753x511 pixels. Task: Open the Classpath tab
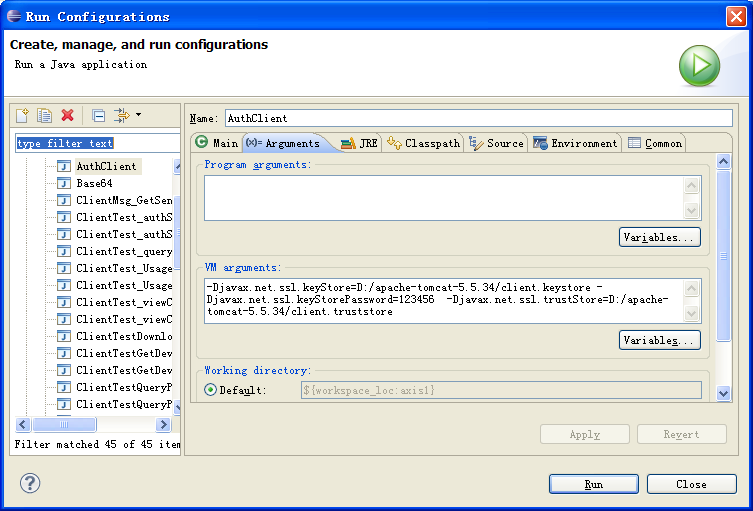click(424, 143)
